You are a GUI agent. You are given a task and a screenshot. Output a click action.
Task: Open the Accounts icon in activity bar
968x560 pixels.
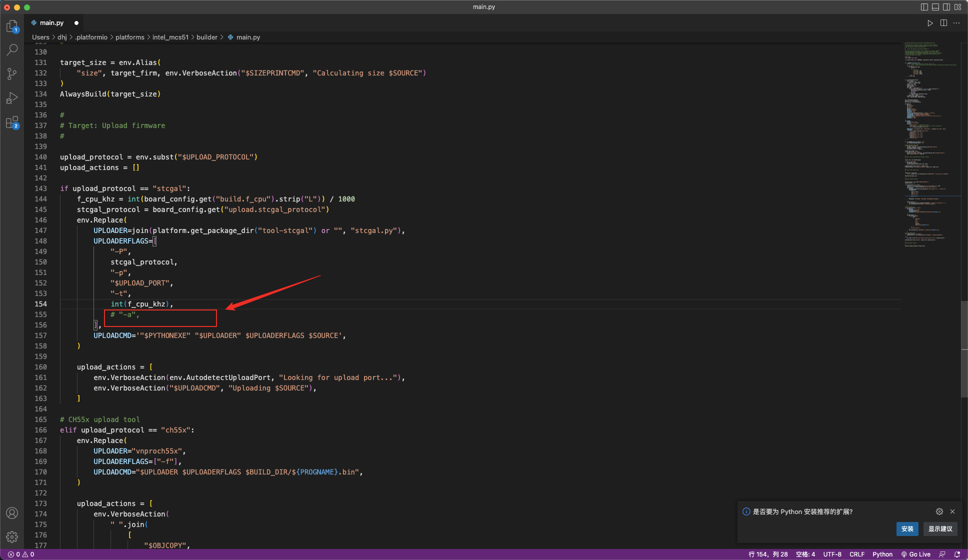[12, 513]
